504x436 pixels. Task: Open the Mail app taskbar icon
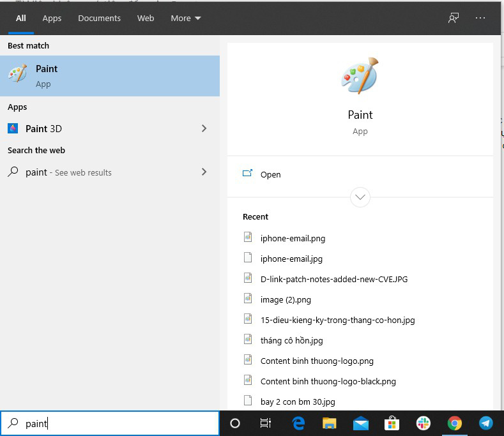tap(361, 423)
